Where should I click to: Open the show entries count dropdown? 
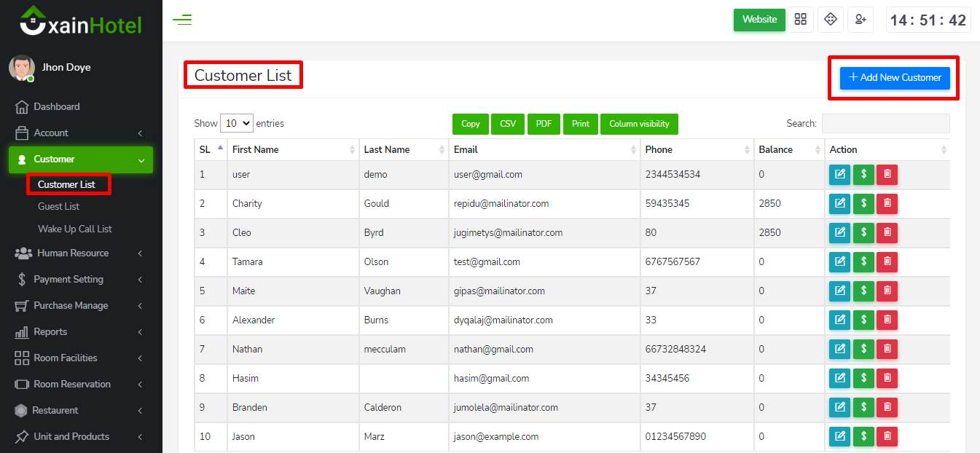[x=237, y=124]
